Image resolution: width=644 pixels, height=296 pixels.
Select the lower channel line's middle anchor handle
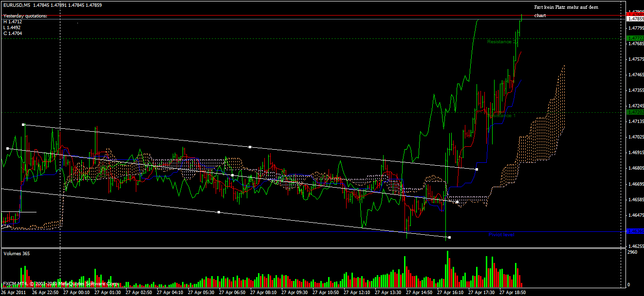tap(219, 212)
